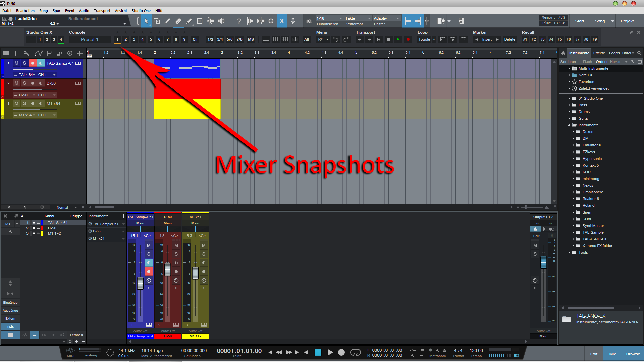
Task: Open the browser search magnifier
Action: (639, 53)
